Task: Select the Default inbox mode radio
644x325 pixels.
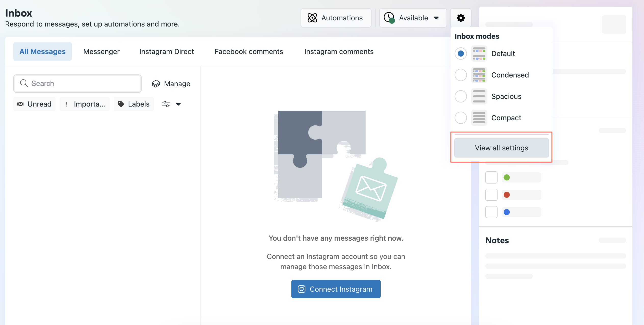Action: pyautogui.click(x=461, y=54)
